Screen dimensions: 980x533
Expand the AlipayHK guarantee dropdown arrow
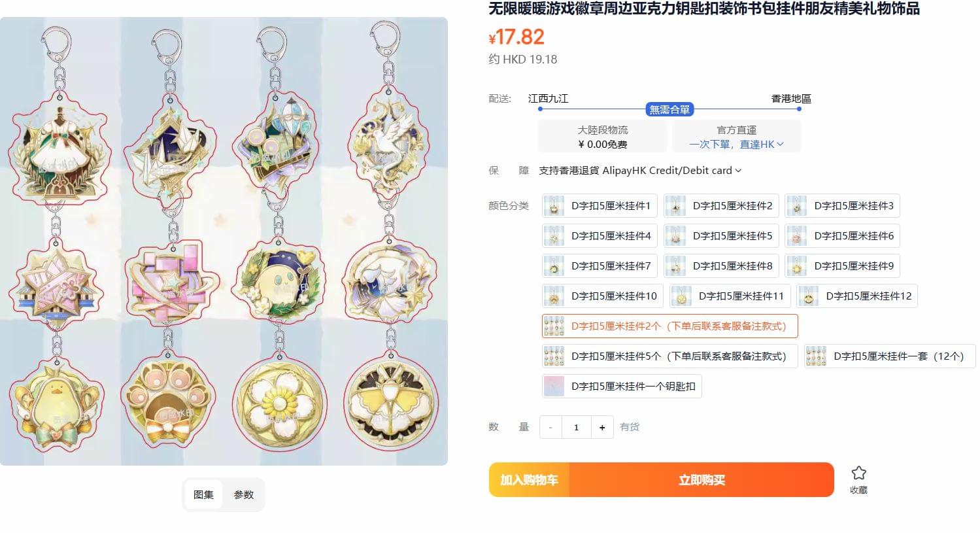(x=739, y=171)
